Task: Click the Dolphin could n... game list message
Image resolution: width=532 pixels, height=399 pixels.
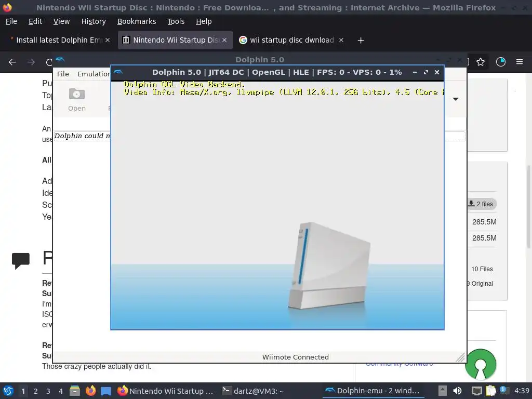Action: point(83,136)
